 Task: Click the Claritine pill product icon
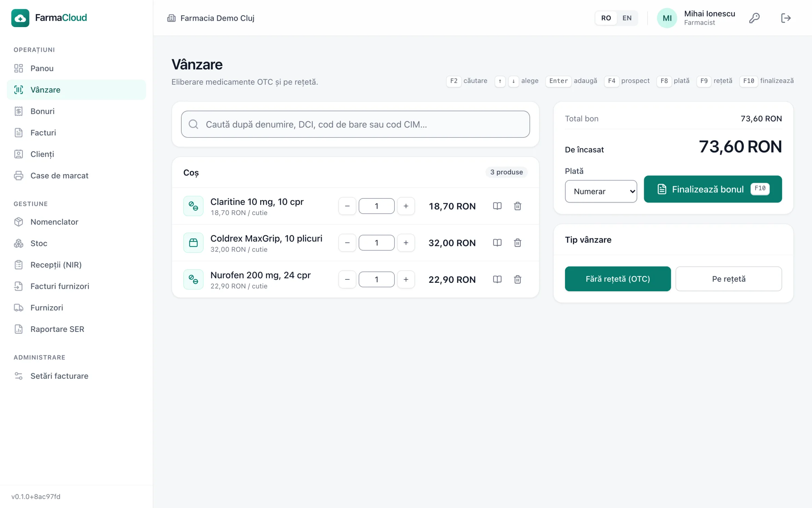(193, 206)
